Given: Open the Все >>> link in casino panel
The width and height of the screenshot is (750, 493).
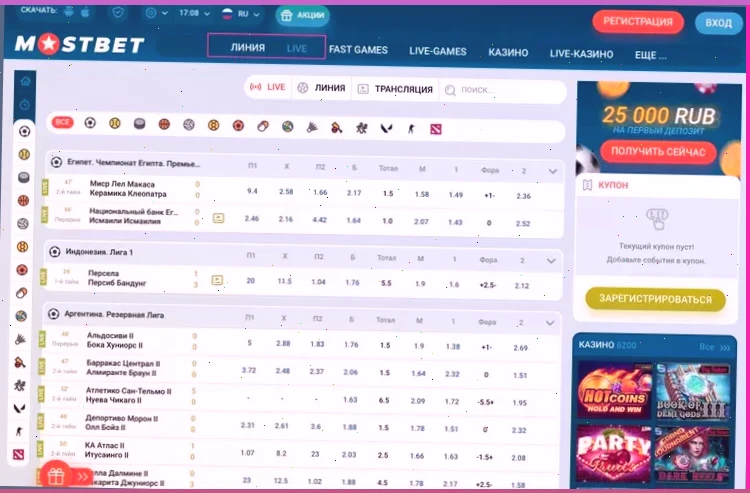Looking at the screenshot, I should [x=715, y=347].
